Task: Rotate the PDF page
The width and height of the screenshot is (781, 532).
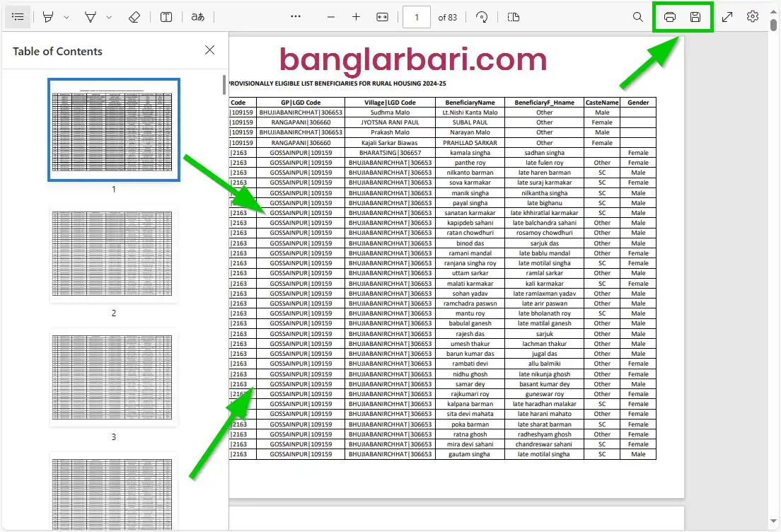Action: (482, 17)
